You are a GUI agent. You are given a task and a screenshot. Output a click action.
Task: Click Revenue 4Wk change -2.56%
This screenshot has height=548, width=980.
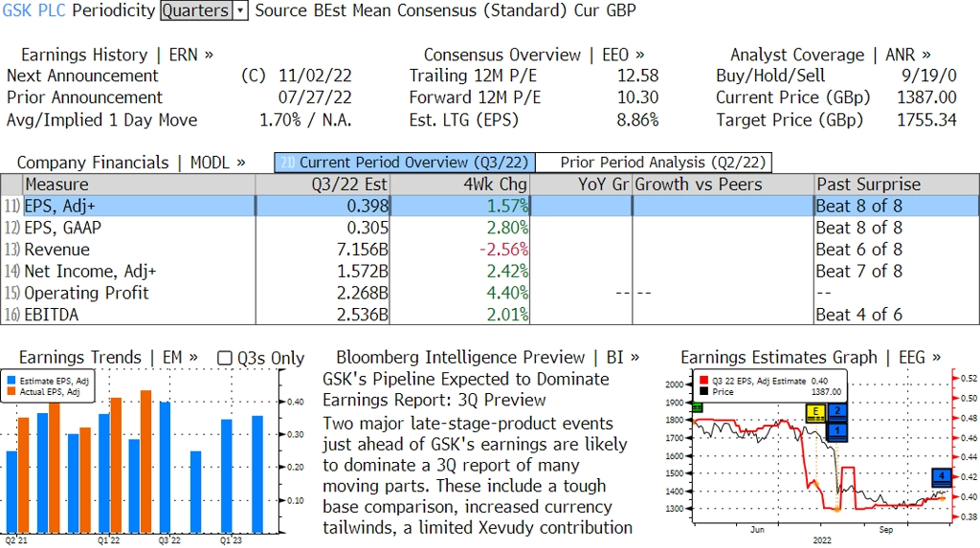coord(503,250)
